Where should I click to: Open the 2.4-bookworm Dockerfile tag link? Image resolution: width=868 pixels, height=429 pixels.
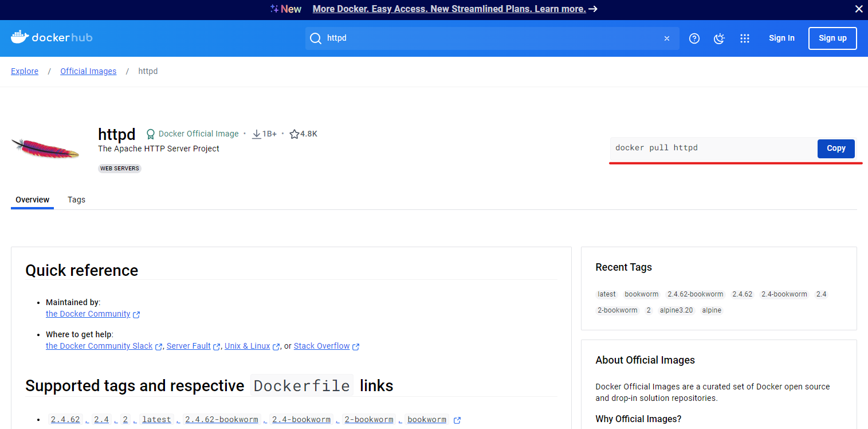pos(301,420)
